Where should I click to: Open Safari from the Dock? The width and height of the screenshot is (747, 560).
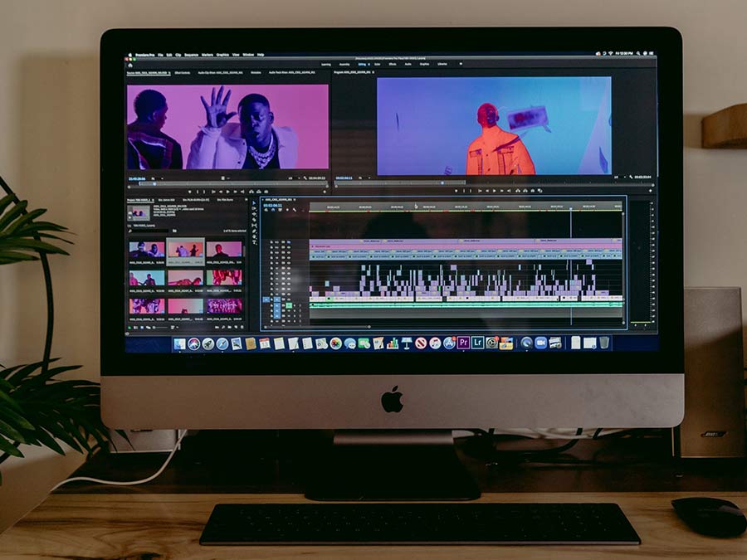coord(222,343)
